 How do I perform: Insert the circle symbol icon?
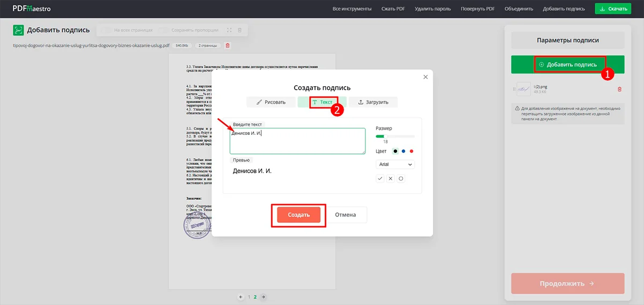click(400, 178)
